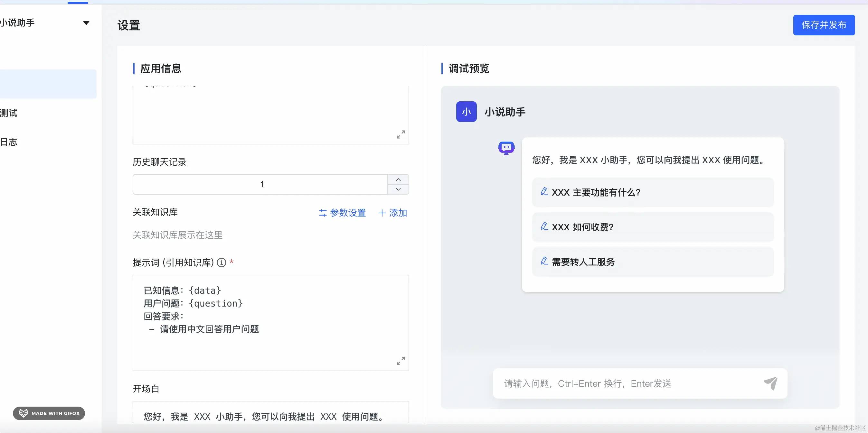868x433 pixels.
Task: Click the 设置 page title
Action: point(129,25)
